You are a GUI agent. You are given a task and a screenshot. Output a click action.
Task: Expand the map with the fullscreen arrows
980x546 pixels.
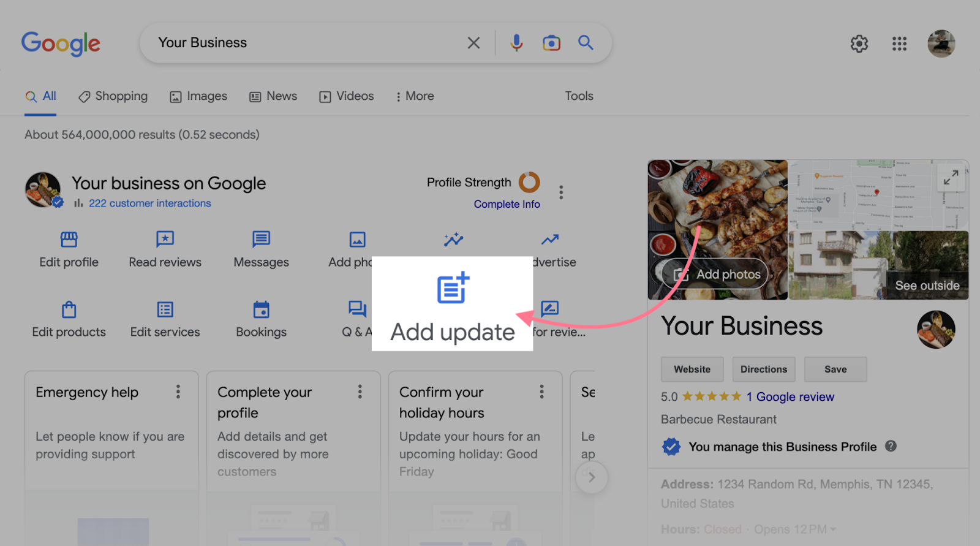[x=951, y=178]
